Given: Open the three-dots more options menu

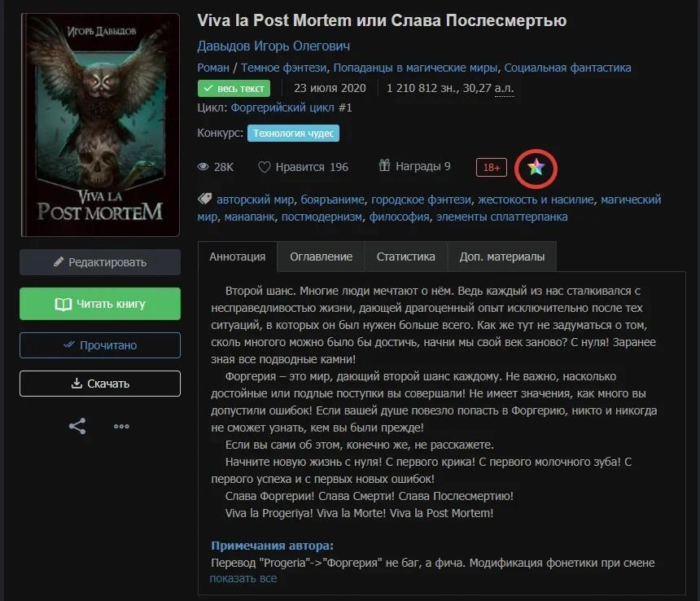Looking at the screenshot, I should 121,427.
